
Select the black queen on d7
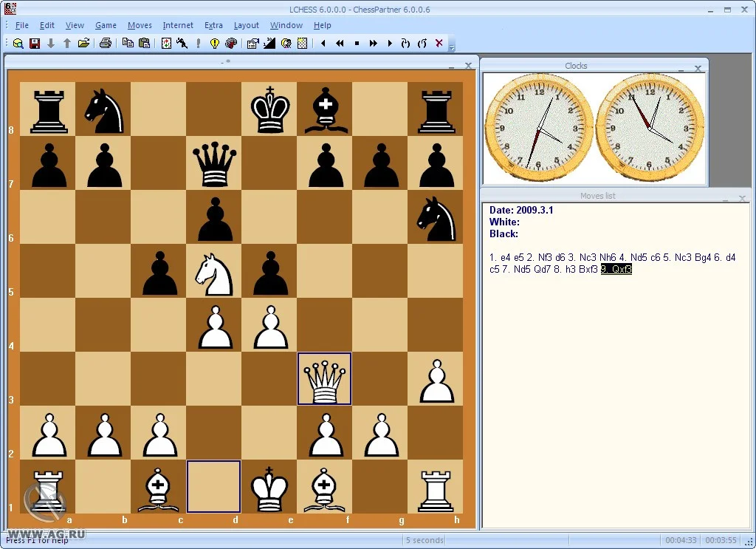coord(215,163)
